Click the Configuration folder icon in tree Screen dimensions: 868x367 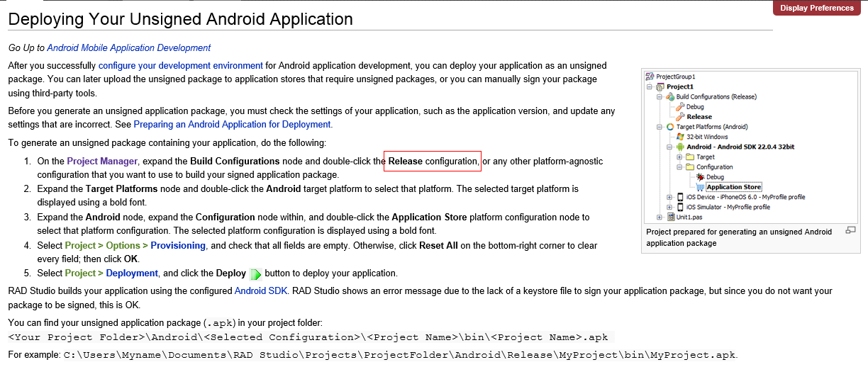click(x=690, y=167)
